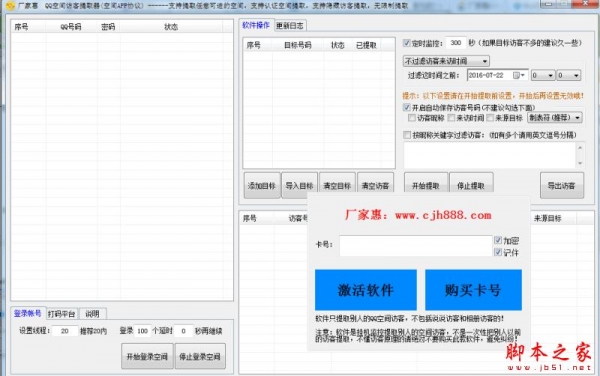Screen dimensions: 600x376
Task: Enable 按昵称关键字过滤访客 checkbox
Action: 407,135
